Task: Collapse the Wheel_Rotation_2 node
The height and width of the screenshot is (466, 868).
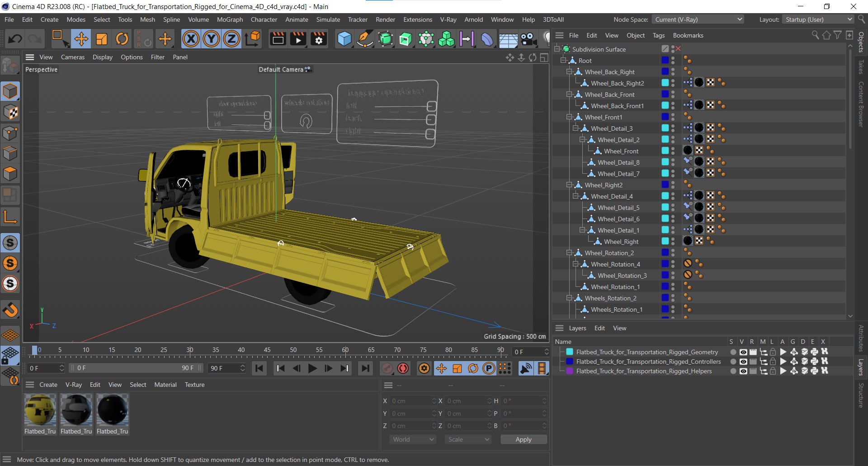Action: click(570, 252)
